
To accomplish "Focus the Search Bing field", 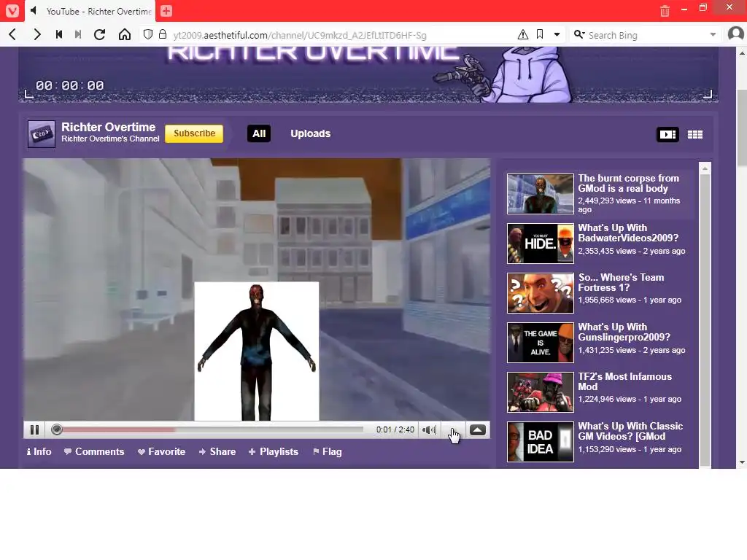I will 647,35.
